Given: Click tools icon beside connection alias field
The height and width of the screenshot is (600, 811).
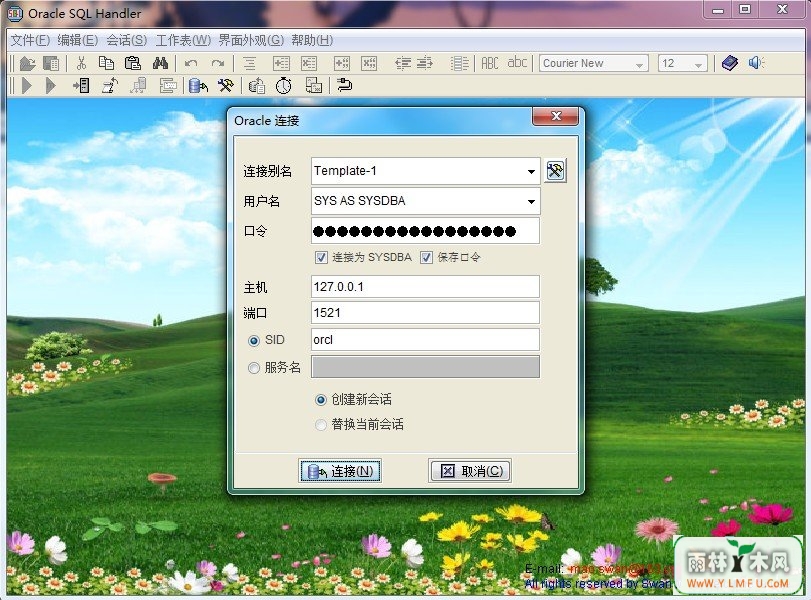Looking at the screenshot, I should click(x=555, y=171).
